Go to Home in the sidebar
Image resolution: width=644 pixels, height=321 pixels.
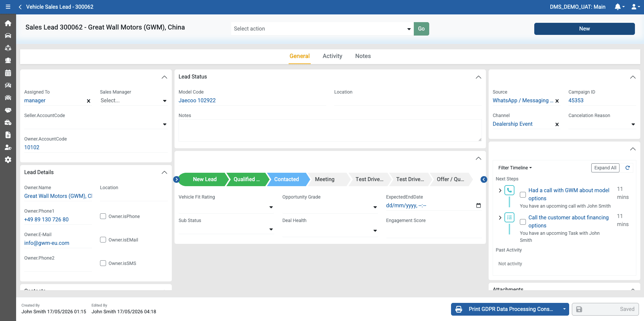tap(8, 23)
